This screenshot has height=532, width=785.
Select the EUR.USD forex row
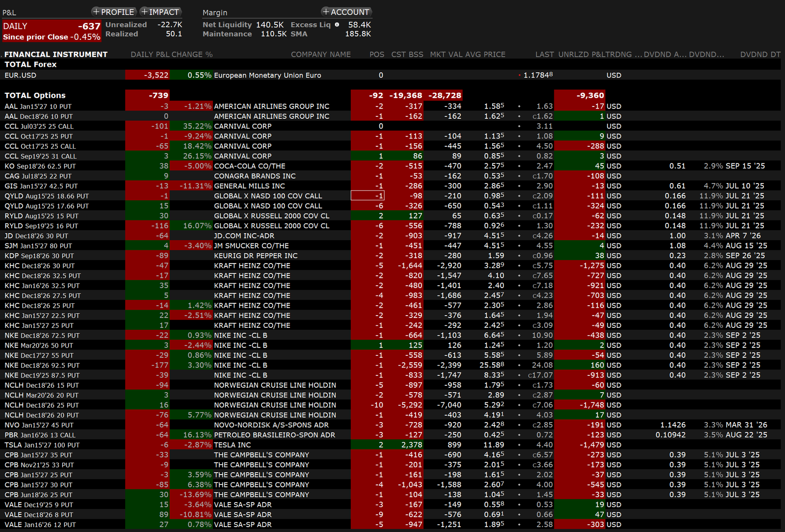pyautogui.click(x=21, y=75)
